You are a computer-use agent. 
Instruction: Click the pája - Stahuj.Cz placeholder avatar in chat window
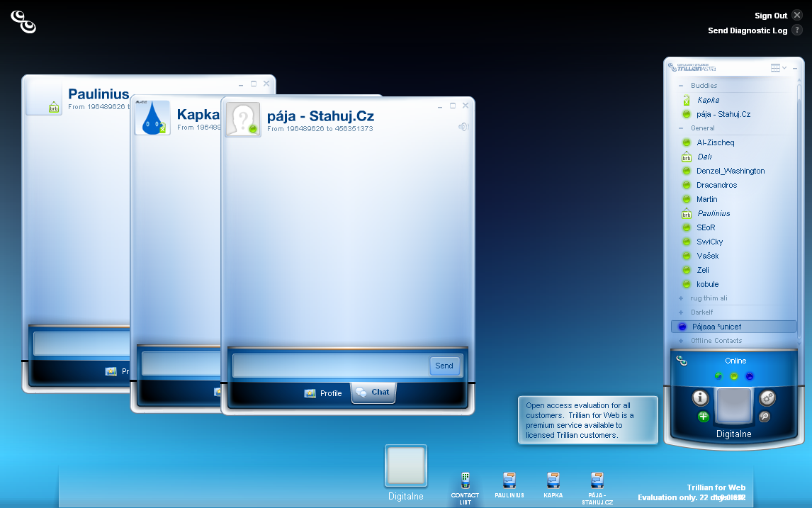click(243, 120)
